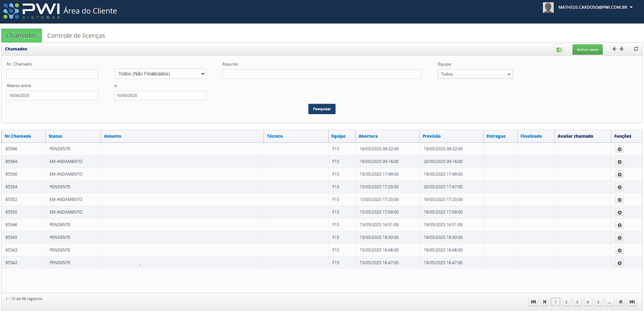Click the Pesquisar button

pyautogui.click(x=322, y=109)
